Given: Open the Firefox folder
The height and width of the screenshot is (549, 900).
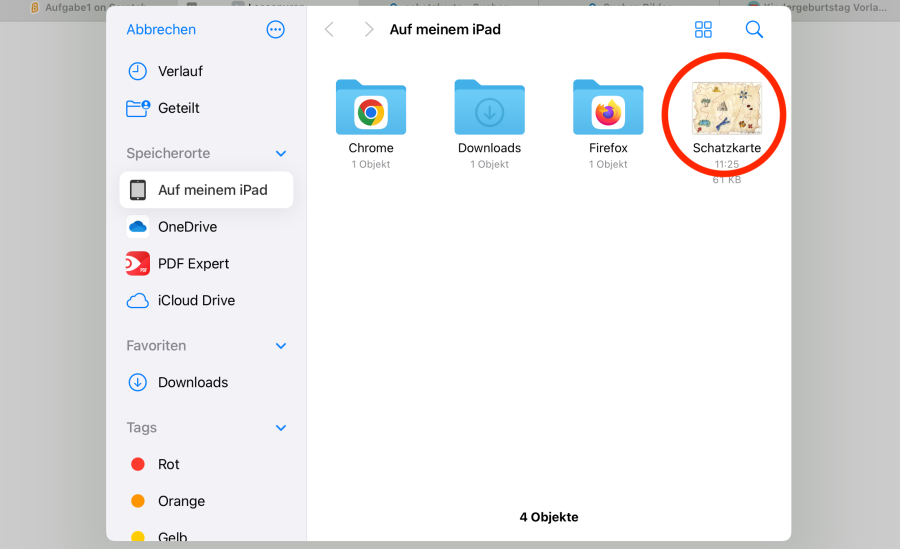Looking at the screenshot, I should [608, 111].
